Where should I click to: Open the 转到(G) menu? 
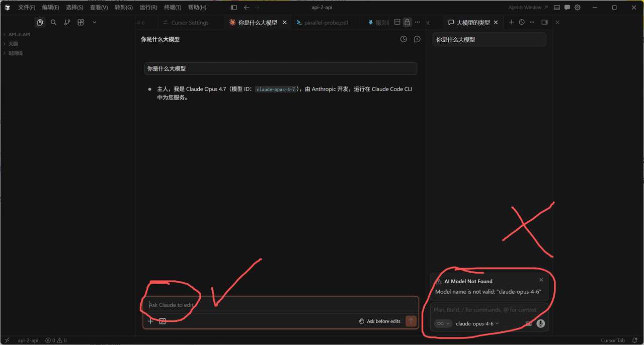point(124,8)
